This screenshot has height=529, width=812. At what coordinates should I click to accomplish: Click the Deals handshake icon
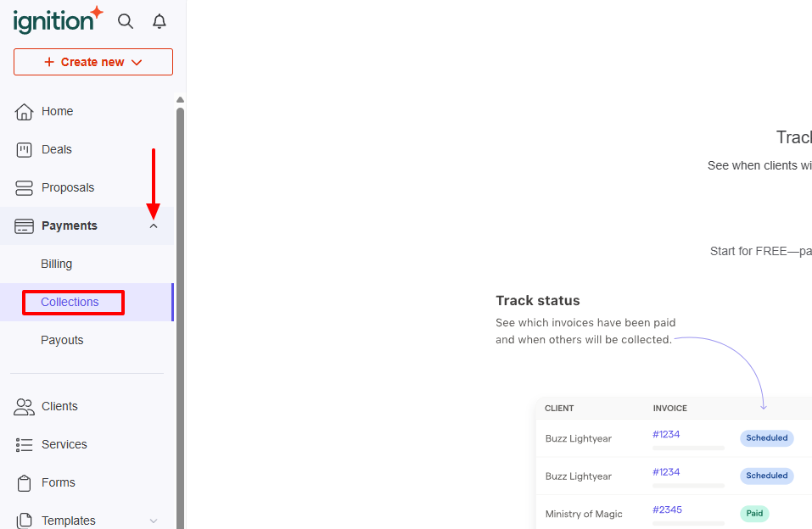(24, 149)
